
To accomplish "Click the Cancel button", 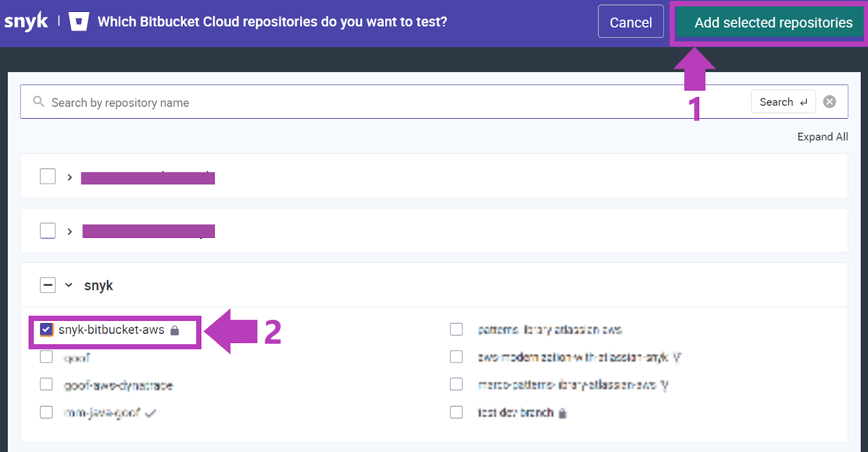I will click(x=630, y=22).
